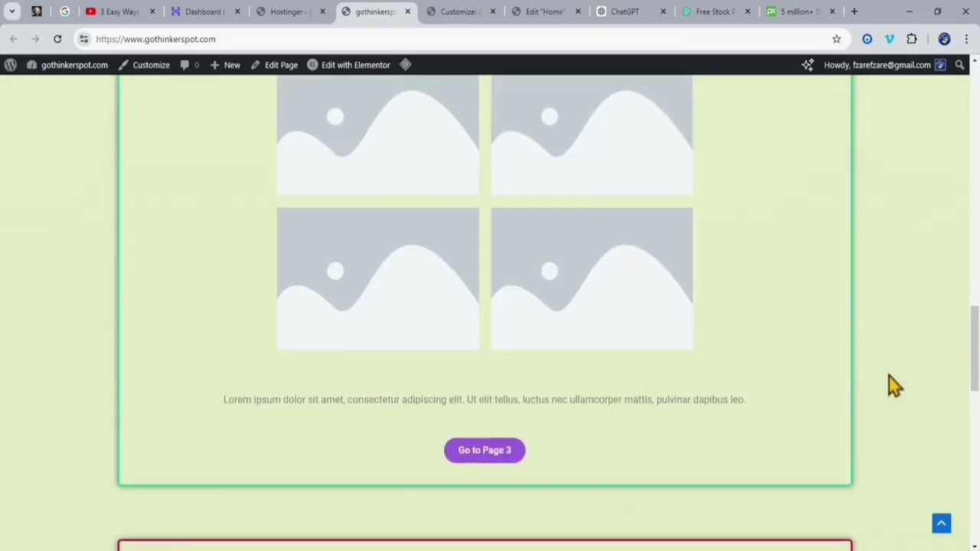Viewport: 980px width, 551px height.
Task: Click the bottom-right placeholder image
Action: (592, 279)
